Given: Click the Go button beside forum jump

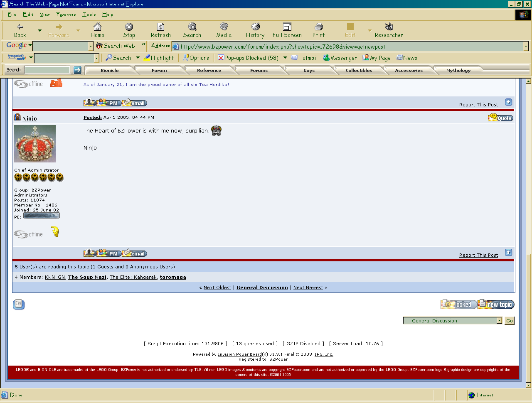Looking at the screenshot, I should point(510,321).
